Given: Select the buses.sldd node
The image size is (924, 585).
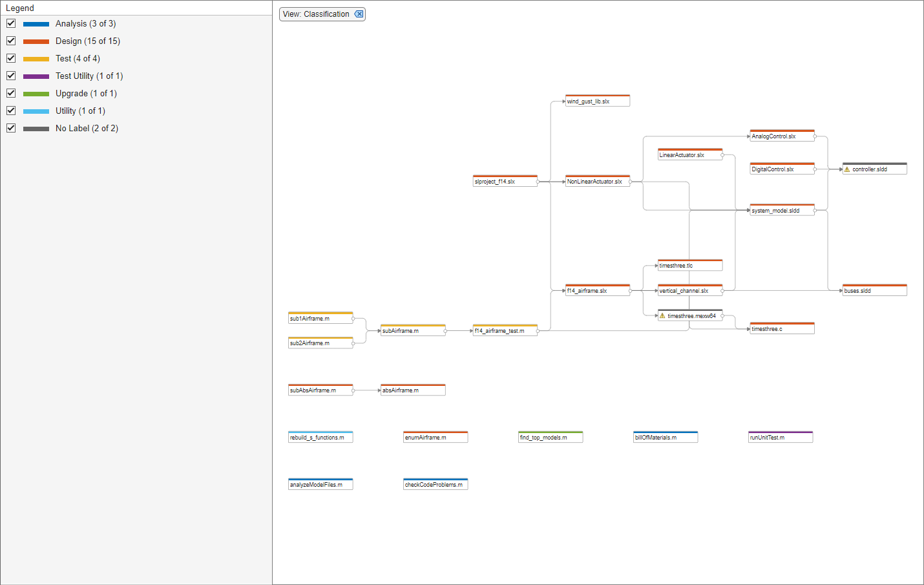Looking at the screenshot, I should 874,290.
